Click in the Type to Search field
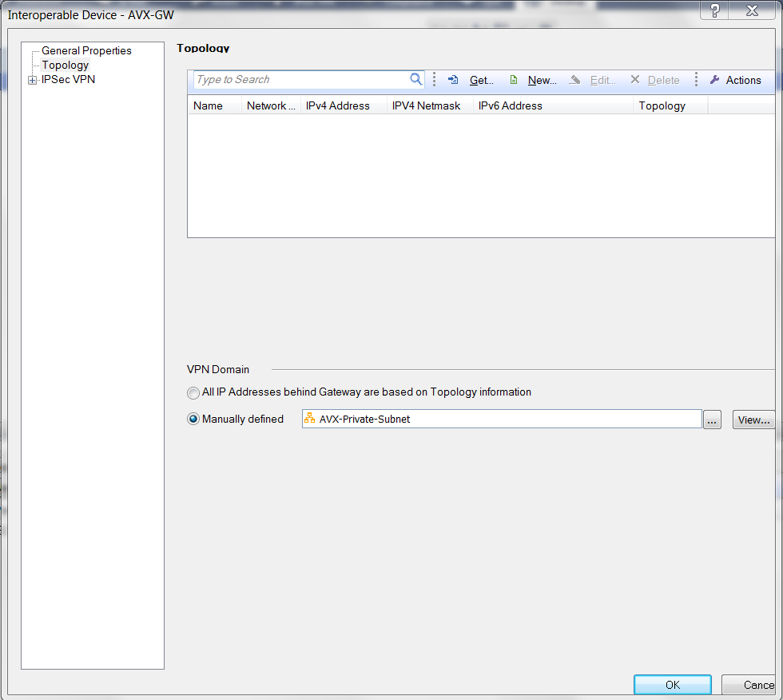 coord(300,80)
